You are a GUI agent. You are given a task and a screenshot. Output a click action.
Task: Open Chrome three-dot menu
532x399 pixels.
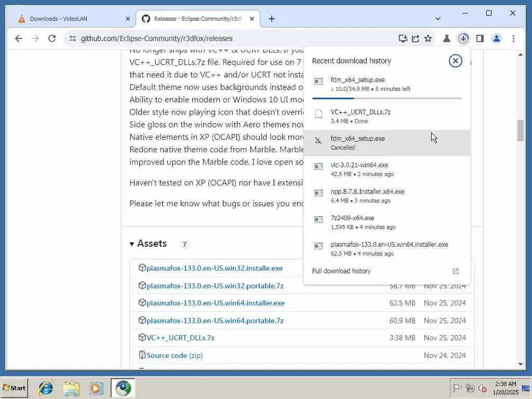[513, 38]
